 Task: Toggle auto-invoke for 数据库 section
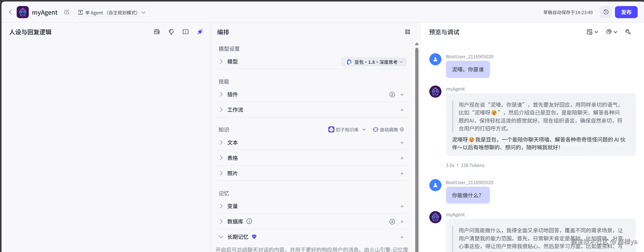click(392, 221)
